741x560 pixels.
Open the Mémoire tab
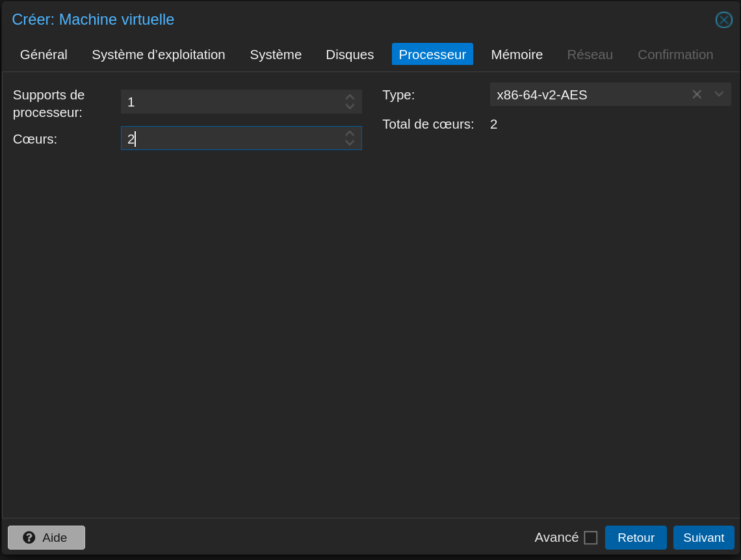[x=517, y=55]
